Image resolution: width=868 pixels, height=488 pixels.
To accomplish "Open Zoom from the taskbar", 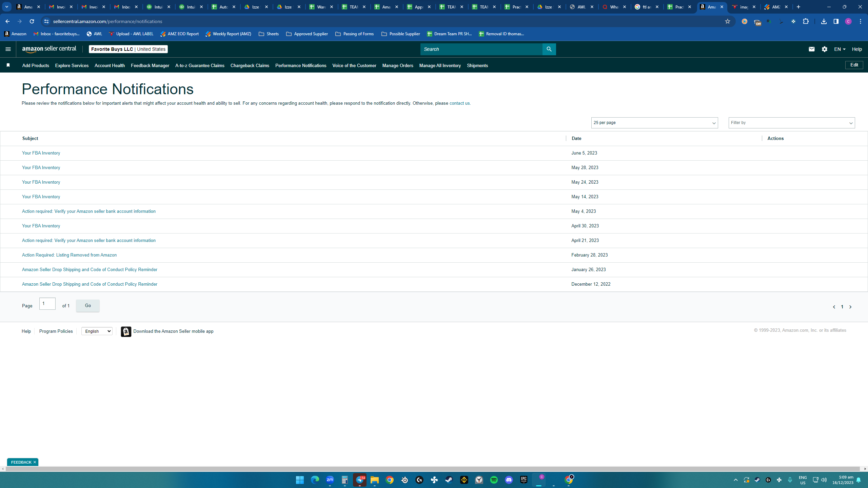I will (x=330, y=480).
